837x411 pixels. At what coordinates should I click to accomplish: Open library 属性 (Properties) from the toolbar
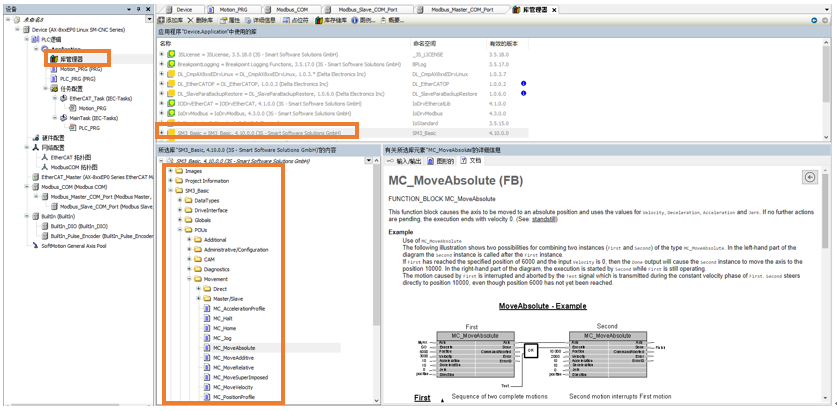(230, 20)
